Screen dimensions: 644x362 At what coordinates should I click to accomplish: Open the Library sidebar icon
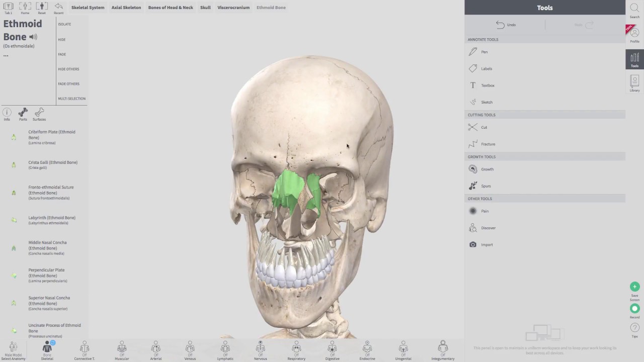[634, 83]
